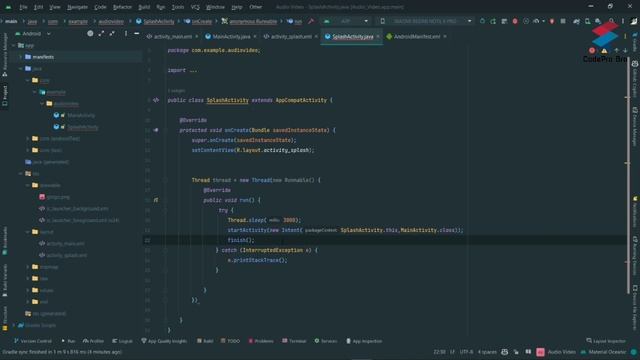
Task: Open the TODO tool window
Action: coord(230,341)
